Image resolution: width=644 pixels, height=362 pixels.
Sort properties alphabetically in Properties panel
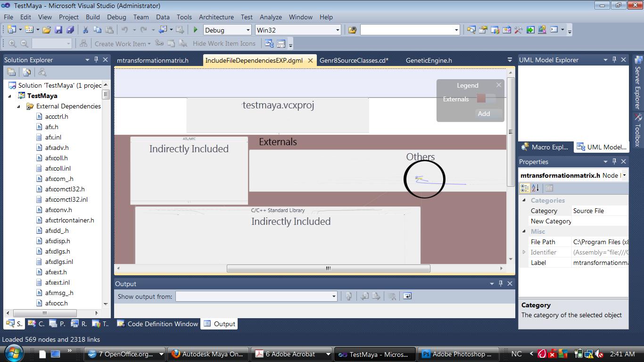[x=535, y=188]
